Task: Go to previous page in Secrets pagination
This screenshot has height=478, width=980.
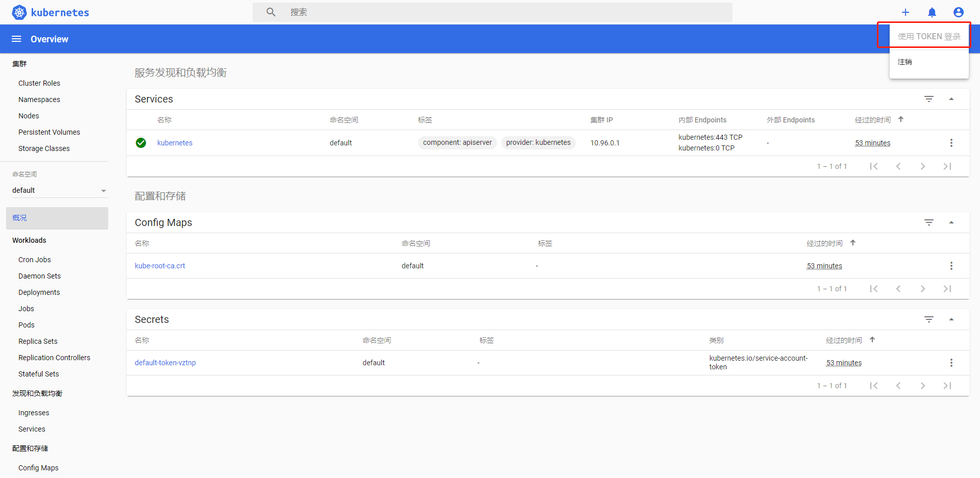Action: click(x=898, y=386)
